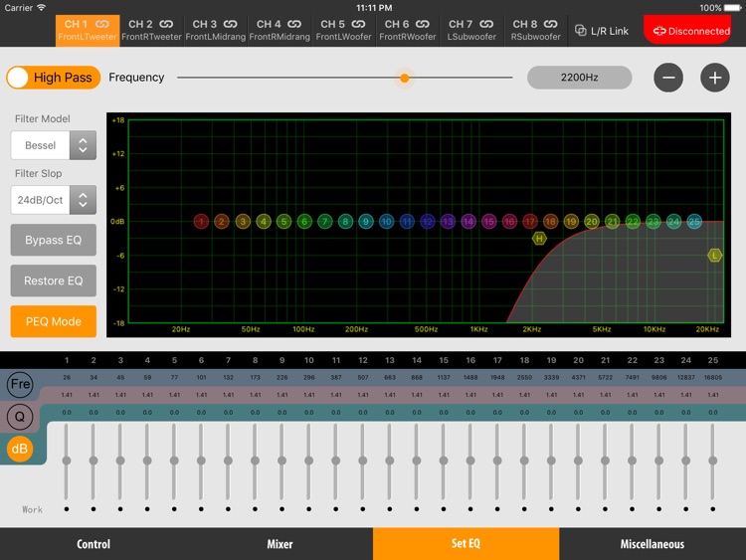This screenshot has width=746, height=560.
Task: Toggle Work dot under band 10
Action: click(308, 509)
